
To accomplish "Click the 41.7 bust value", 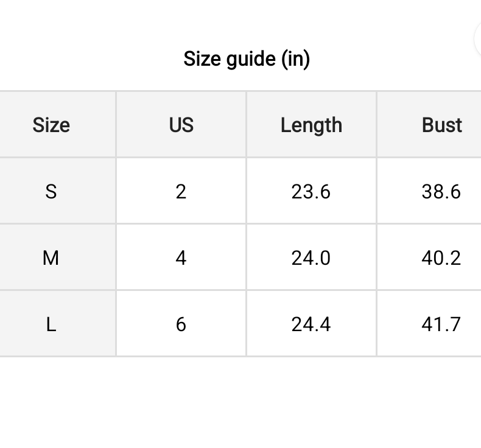I will click(441, 324).
